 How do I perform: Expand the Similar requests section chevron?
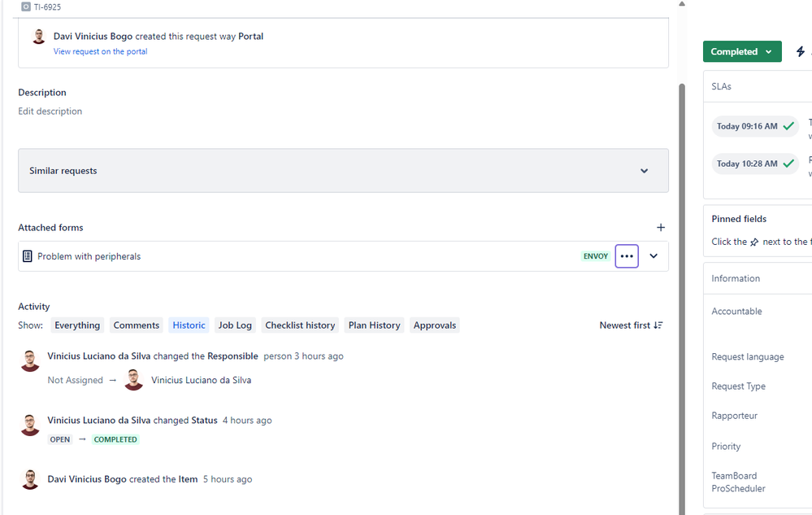point(644,171)
